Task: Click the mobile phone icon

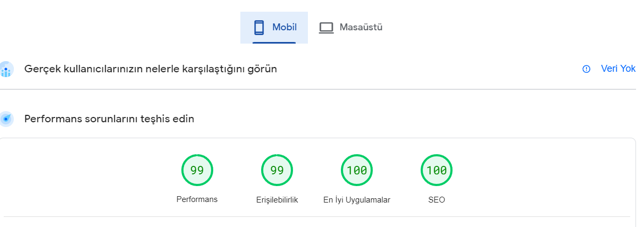Action: (x=259, y=28)
